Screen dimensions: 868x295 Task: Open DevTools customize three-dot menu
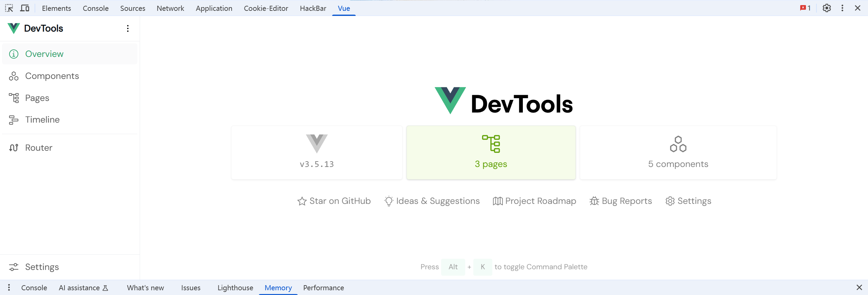coord(842,8)
